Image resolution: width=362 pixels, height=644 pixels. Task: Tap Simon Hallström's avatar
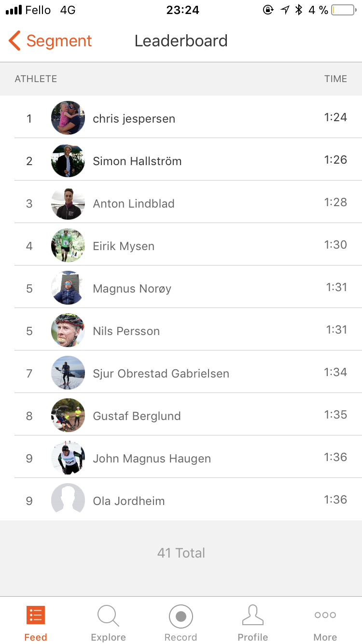(68, 160)
